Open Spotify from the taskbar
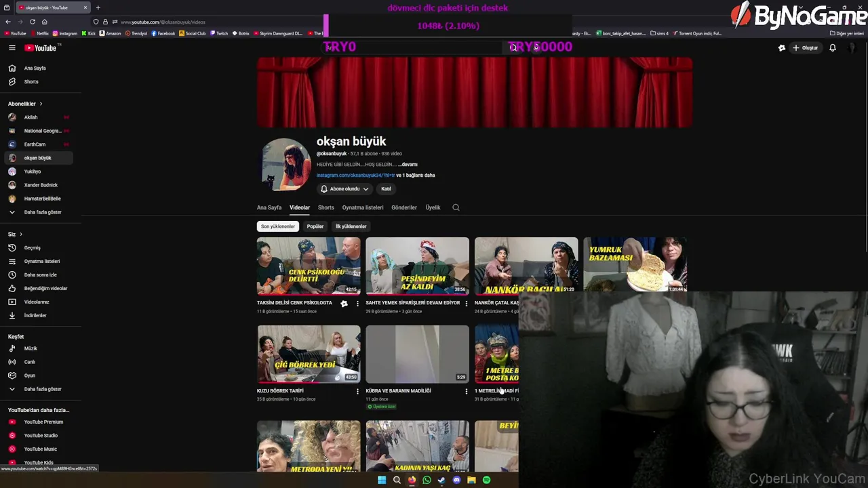Screen dimensions: 868x488 click(x=486, y=480)
